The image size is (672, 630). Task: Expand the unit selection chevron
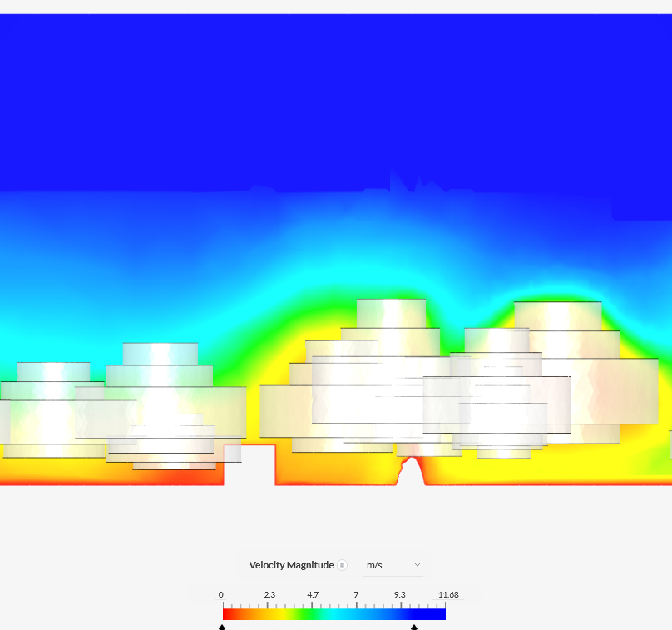tap(417, 565)
